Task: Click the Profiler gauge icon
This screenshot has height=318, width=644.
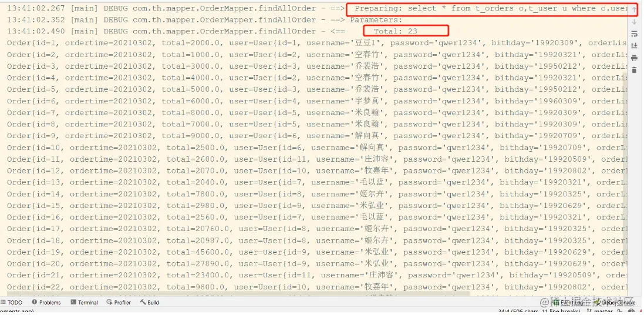Action: point(109,302)
